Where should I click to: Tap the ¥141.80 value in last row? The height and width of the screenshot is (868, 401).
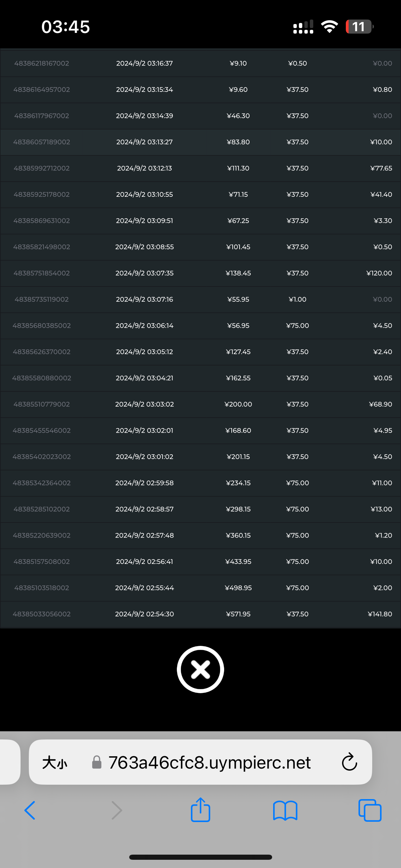(x=380, y=614)
